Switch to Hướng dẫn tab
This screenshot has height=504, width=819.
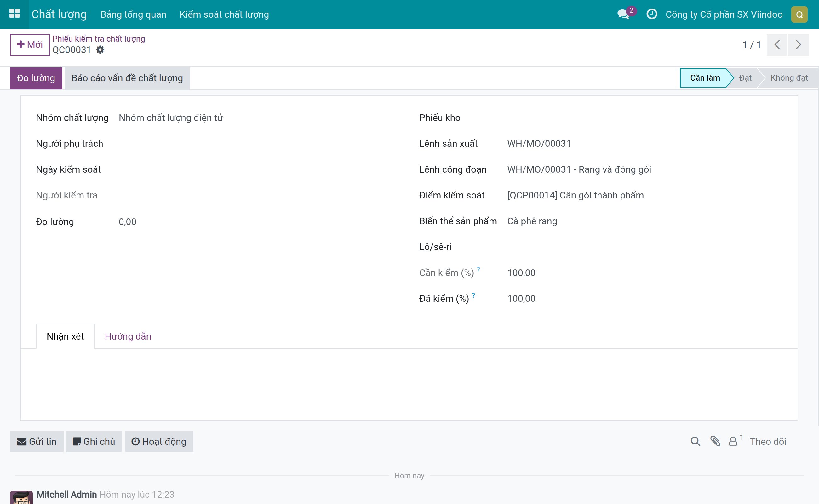tap(128, 336)
